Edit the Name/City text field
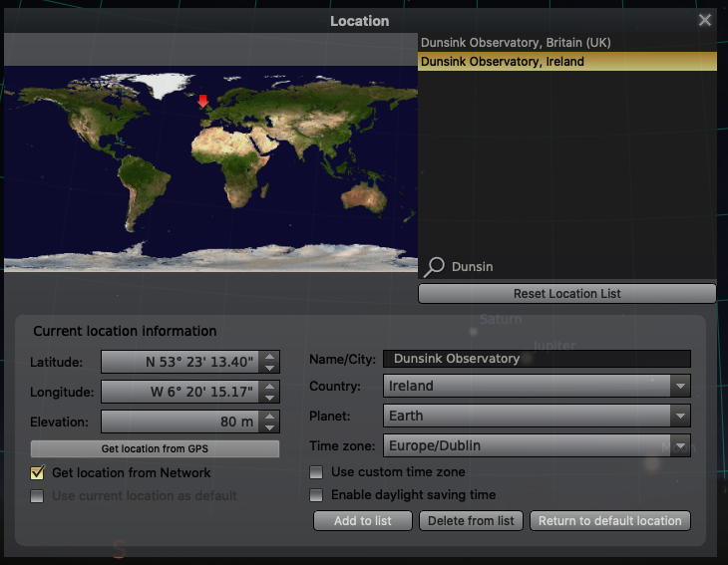The width and height of the screenshot is (728, 565). 537,359
